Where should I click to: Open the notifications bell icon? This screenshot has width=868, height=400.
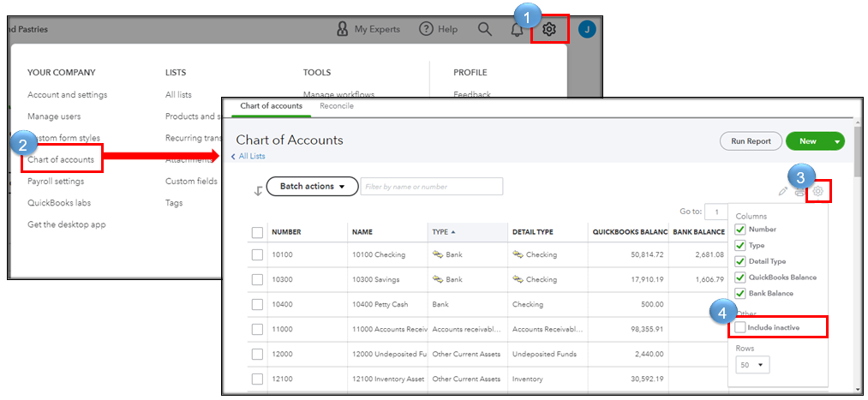517,29
